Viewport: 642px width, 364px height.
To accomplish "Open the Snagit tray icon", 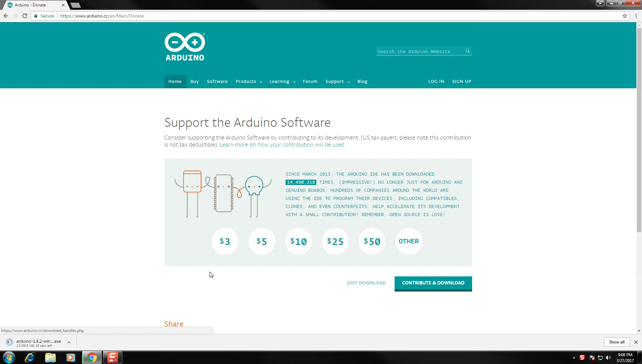I will pos(582,358).
